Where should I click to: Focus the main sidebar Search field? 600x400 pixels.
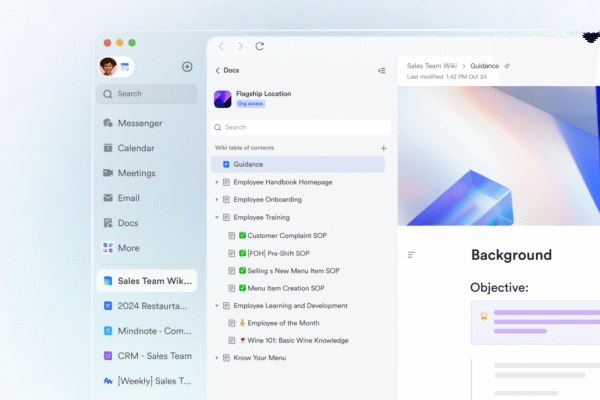[x=147, y=94]
